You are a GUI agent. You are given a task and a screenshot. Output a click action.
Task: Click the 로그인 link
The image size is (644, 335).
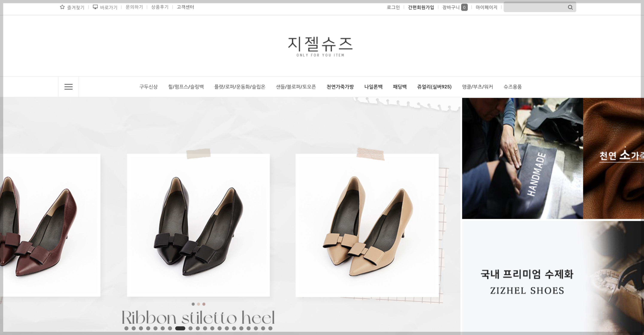pos(393,7)
